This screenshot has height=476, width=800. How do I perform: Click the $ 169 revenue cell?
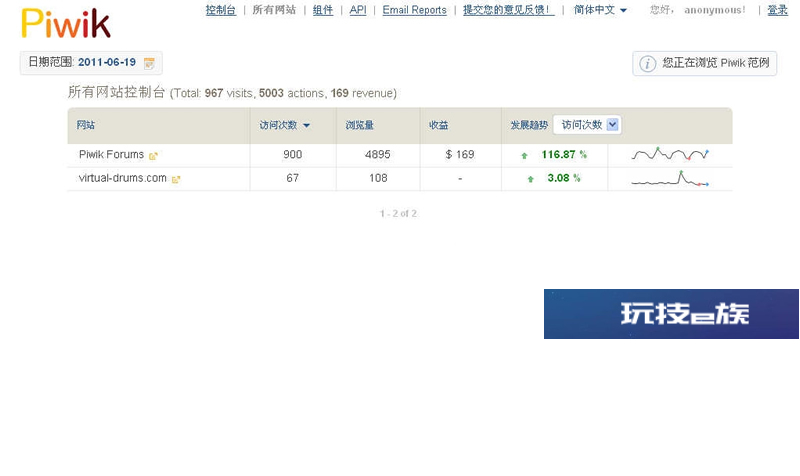click(x=460, y=155)
